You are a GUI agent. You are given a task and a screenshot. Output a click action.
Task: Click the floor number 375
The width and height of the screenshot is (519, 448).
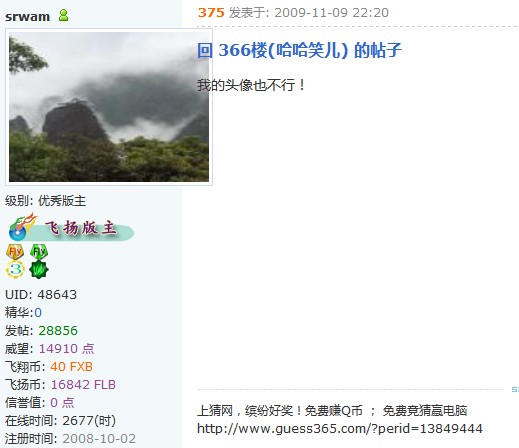211,13
